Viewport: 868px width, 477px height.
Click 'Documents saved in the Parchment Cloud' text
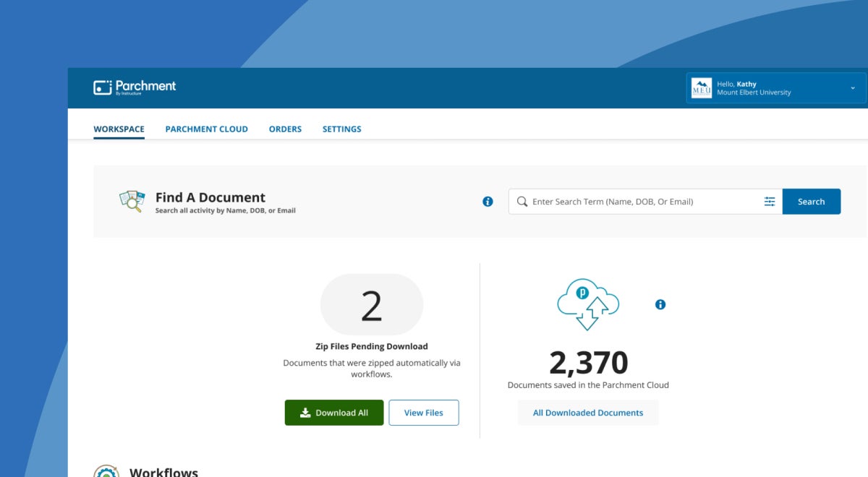(588, 385)
